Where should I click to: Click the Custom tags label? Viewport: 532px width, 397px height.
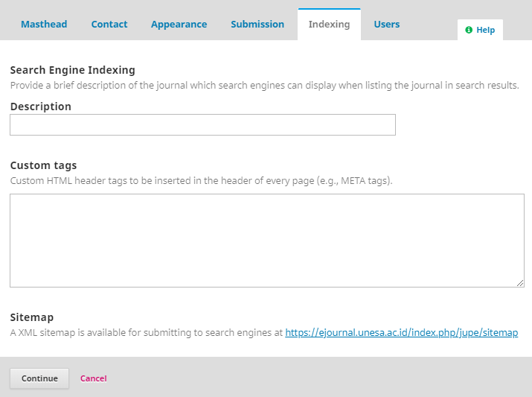[x=43, y=165]
